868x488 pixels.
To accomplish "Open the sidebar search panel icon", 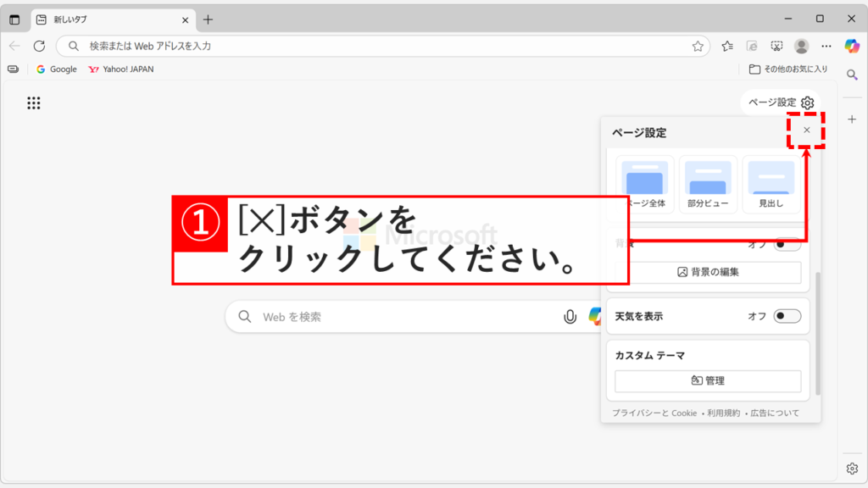I will click(851, 75).
